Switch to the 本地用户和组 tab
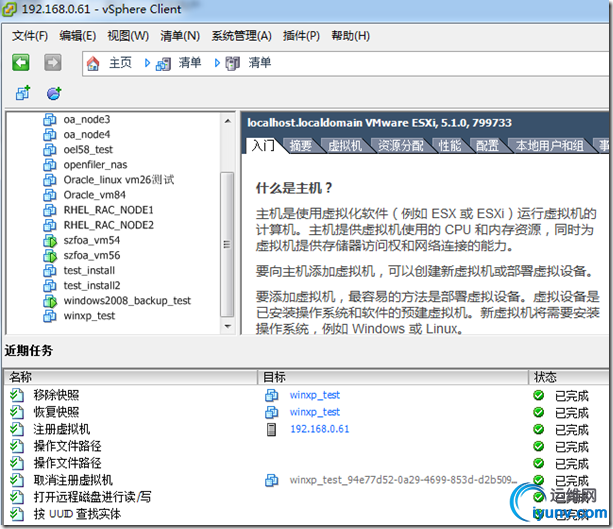 [x=549, y=145]
